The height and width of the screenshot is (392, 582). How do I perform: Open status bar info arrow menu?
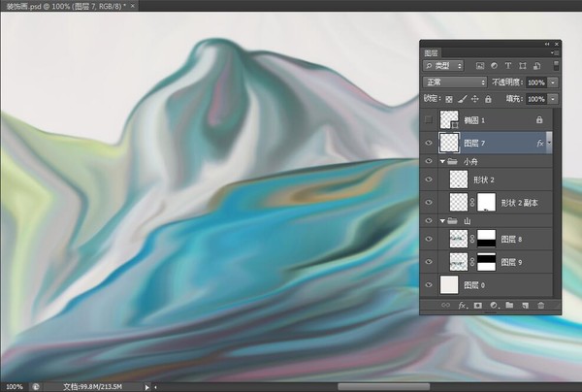coord(147,387)
